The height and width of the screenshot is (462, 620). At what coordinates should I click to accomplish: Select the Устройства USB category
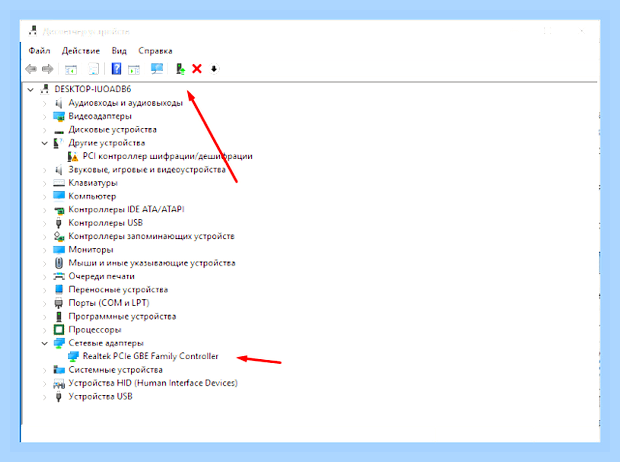tap(100, 396)
